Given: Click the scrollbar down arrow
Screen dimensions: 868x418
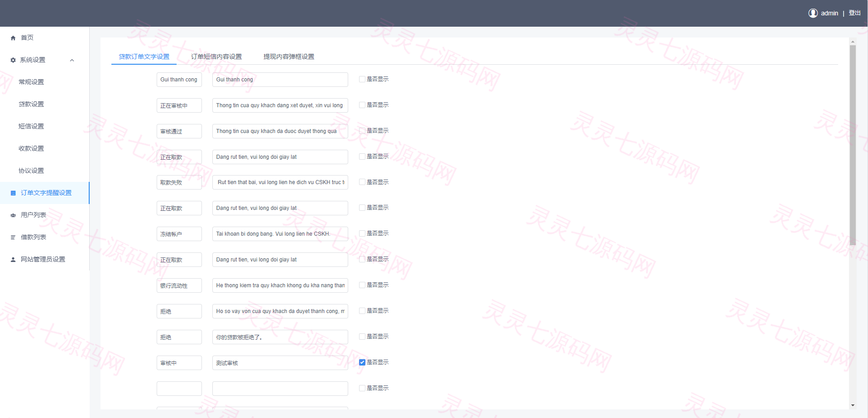Looking at the screenshot, I should pos(853,405).
